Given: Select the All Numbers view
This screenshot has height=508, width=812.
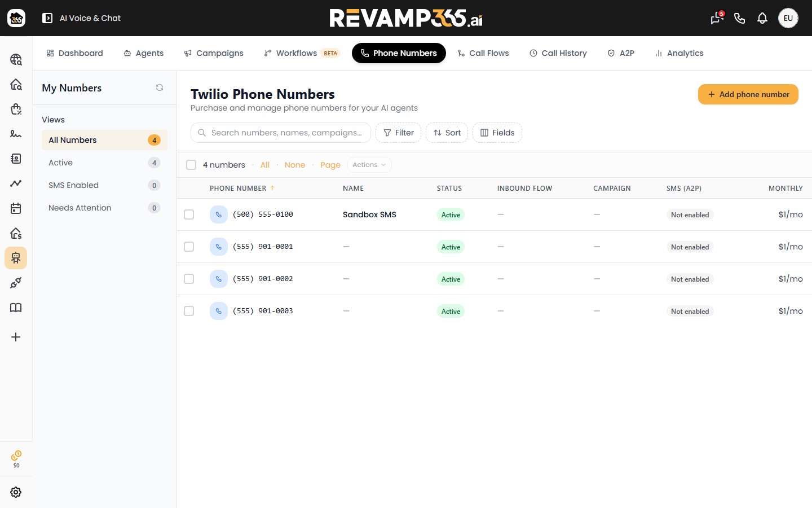Looking at the screenshot, I should [104, 140].
